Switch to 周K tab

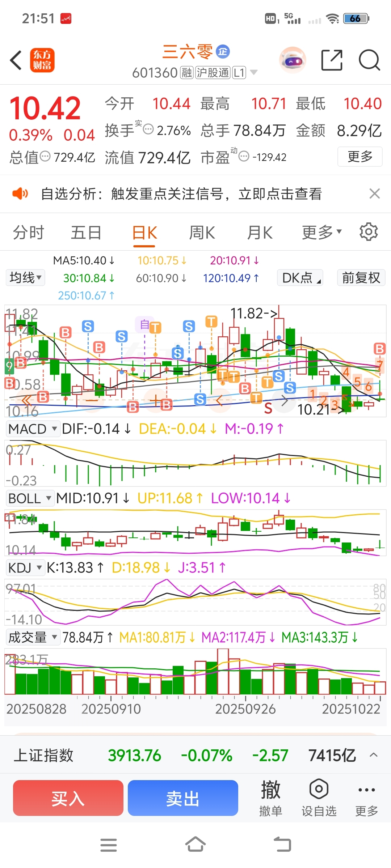click(202, 232)
